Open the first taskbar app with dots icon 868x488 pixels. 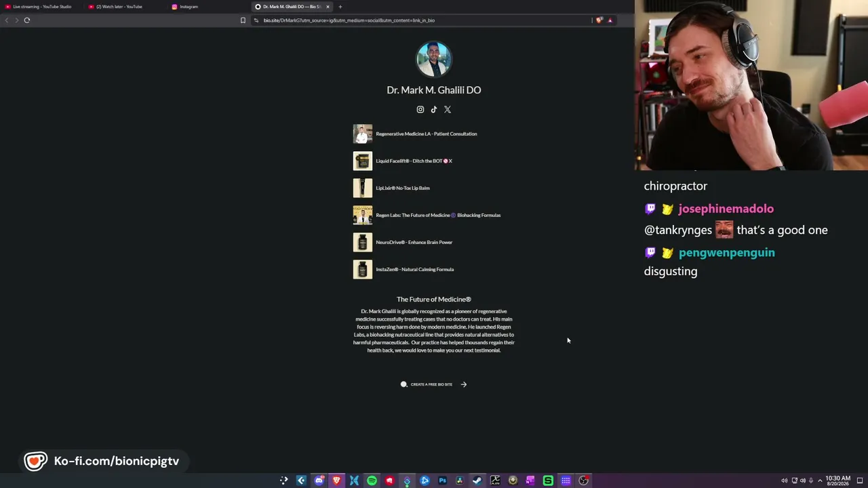pos(283,481)
